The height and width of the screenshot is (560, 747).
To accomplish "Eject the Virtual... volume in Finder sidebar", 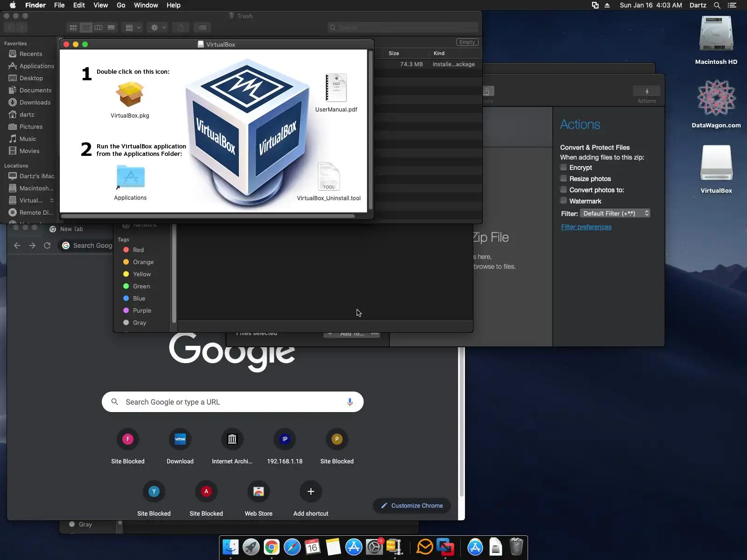I will 52,200.
